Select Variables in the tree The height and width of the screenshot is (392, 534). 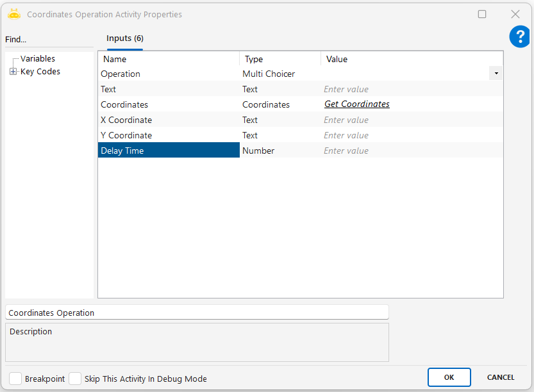[37, 59]
